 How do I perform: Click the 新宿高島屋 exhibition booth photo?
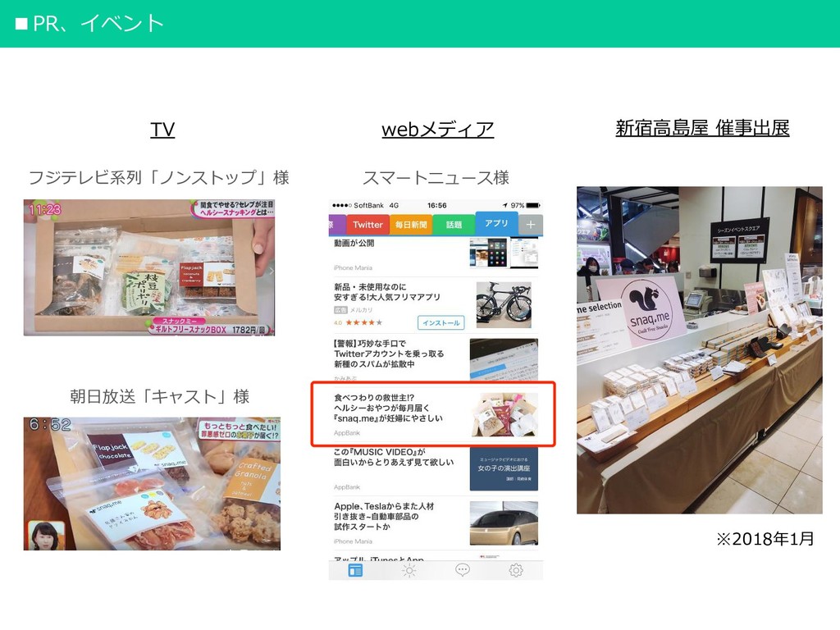[699, 349]
